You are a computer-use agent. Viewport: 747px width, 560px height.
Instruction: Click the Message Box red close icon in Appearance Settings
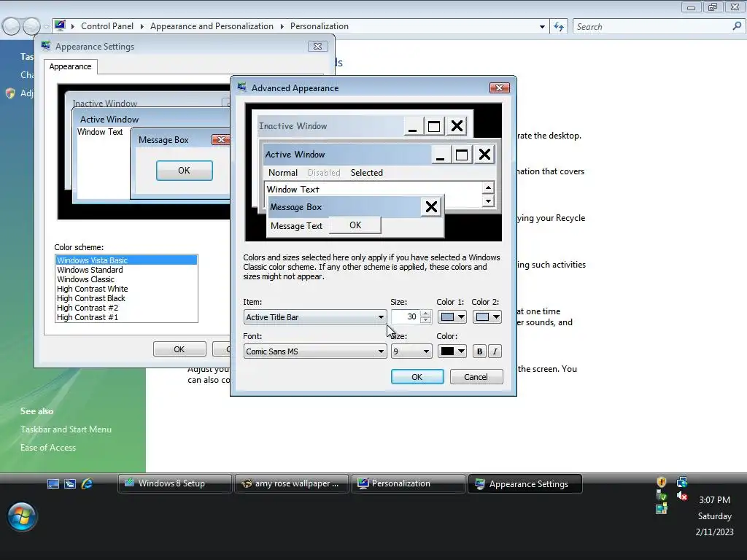[x=220, y=139]
